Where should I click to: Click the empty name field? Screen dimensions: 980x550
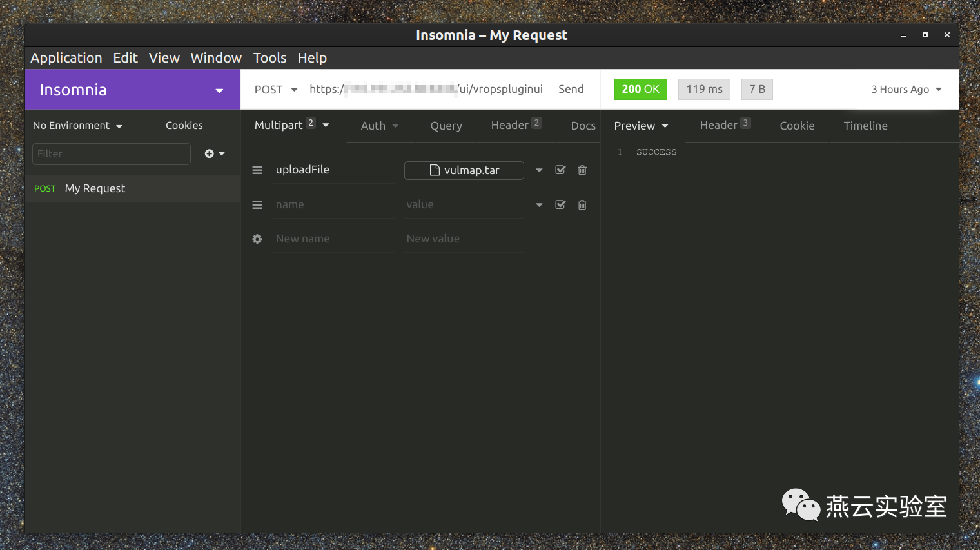pyautogui.click(x=335, y=205)
